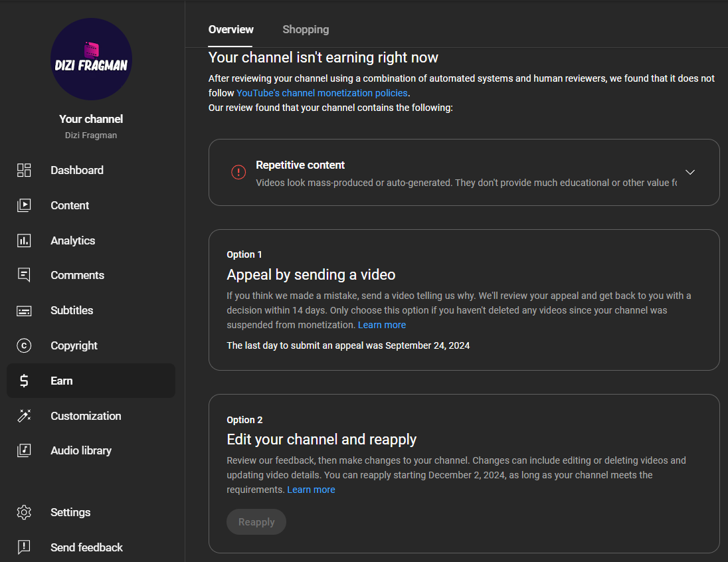Switch to the Shopping tab

306,30
